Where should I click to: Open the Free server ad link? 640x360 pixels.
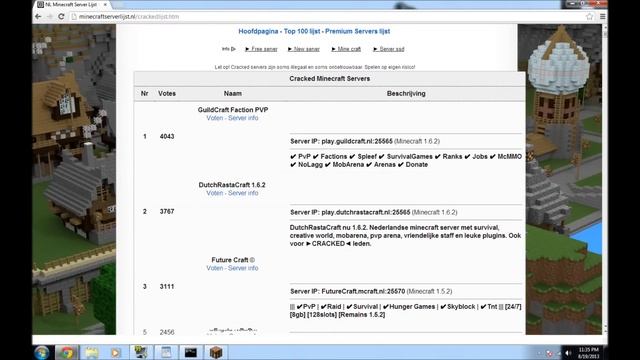pyautogui.click(x=261, y=49)
